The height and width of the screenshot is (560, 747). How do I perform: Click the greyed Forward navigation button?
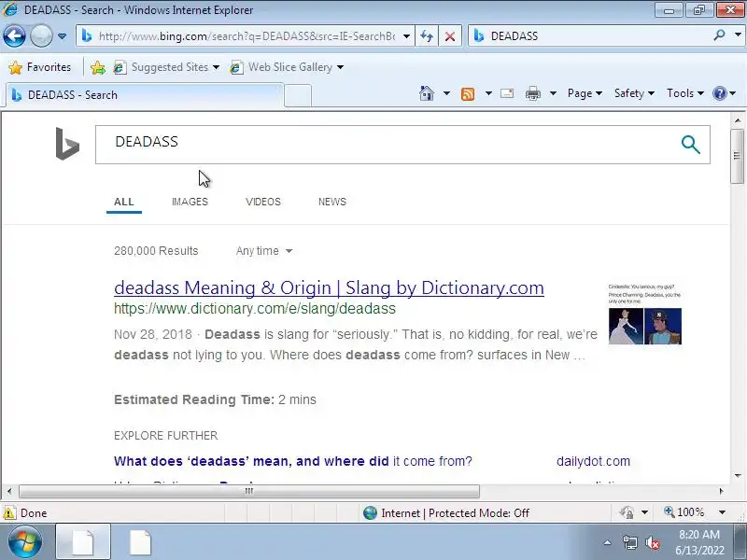tap(41, 35)
